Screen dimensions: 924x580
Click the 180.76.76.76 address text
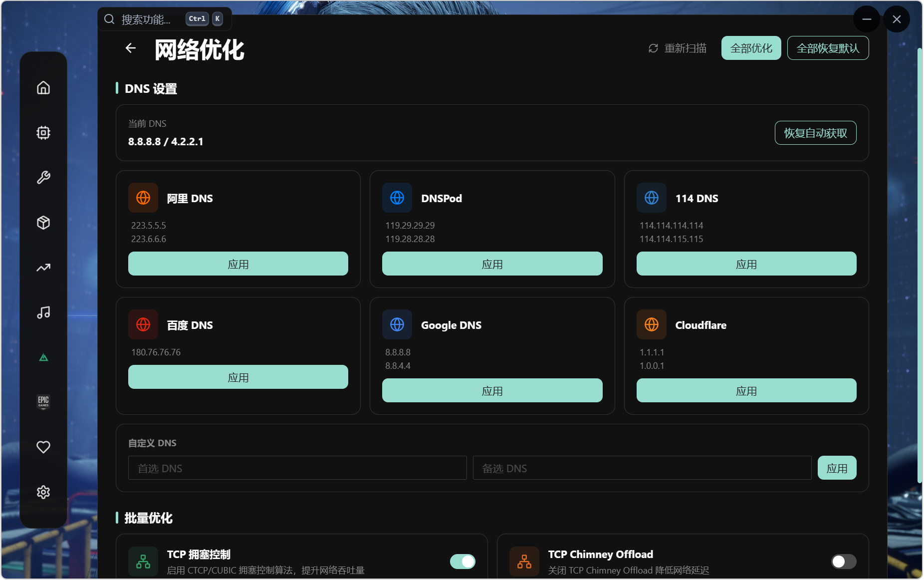(156, 352)
